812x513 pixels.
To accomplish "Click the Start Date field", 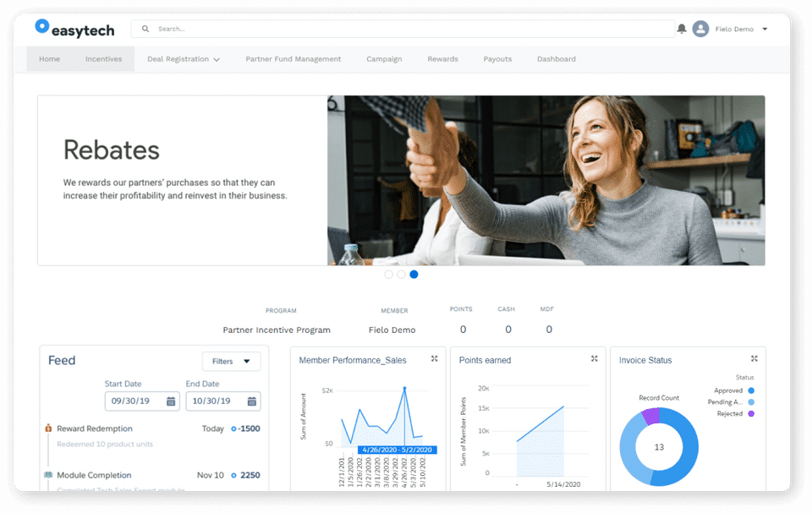I will 142,401.
